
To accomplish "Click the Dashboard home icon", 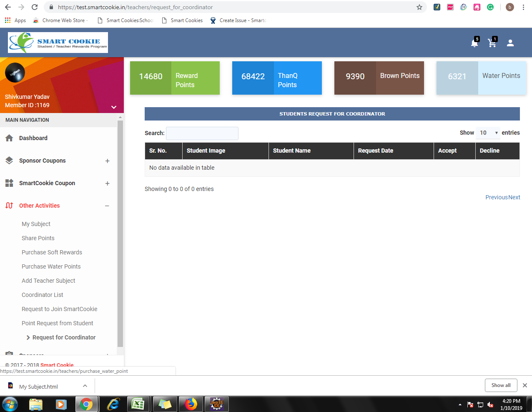I will 9,138.
